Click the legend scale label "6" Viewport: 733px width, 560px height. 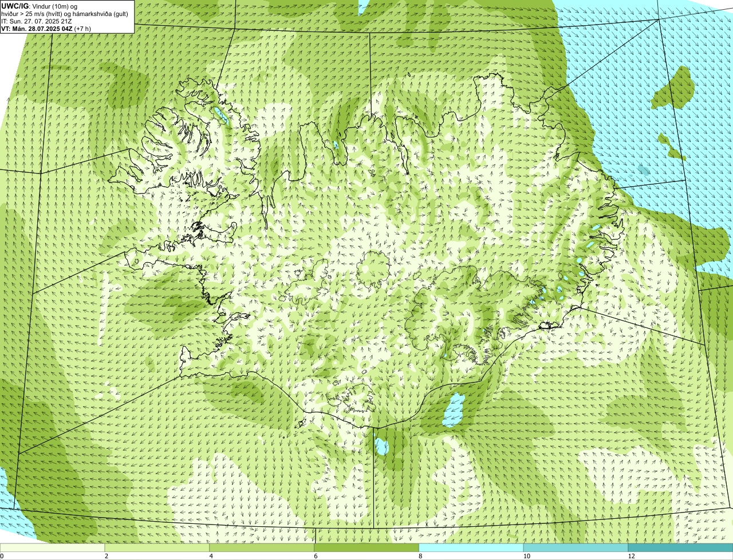pos(316,556)
